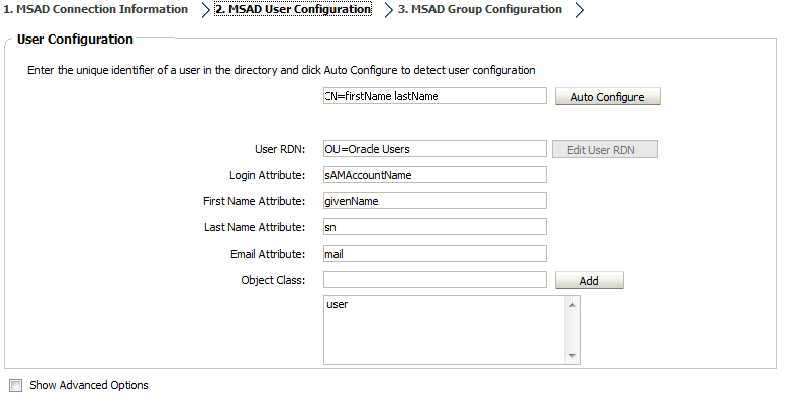Click the unique identifier CN input field

[x=434, y=96]
